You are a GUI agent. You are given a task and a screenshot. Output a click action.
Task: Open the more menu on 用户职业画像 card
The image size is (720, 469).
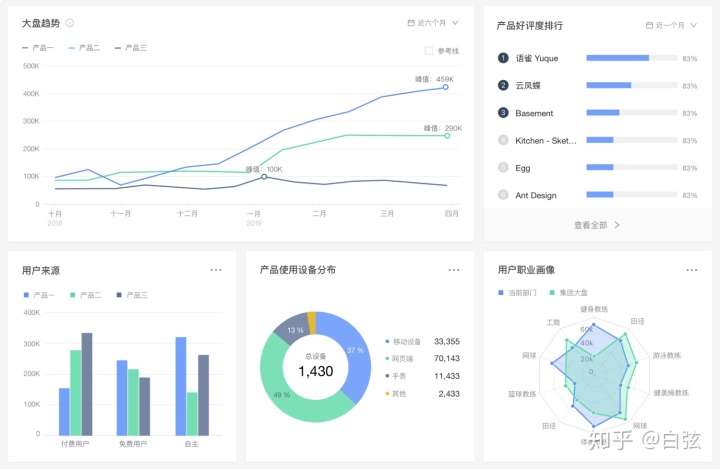tap(692, 270)
